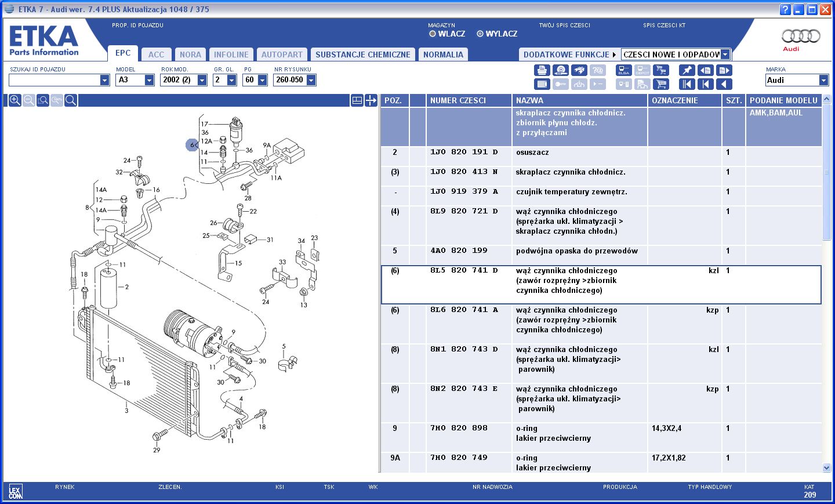Screen dimensions: 835x504
Task: Click the OZNACZENIE column header
Action: [x=685, y=100]
